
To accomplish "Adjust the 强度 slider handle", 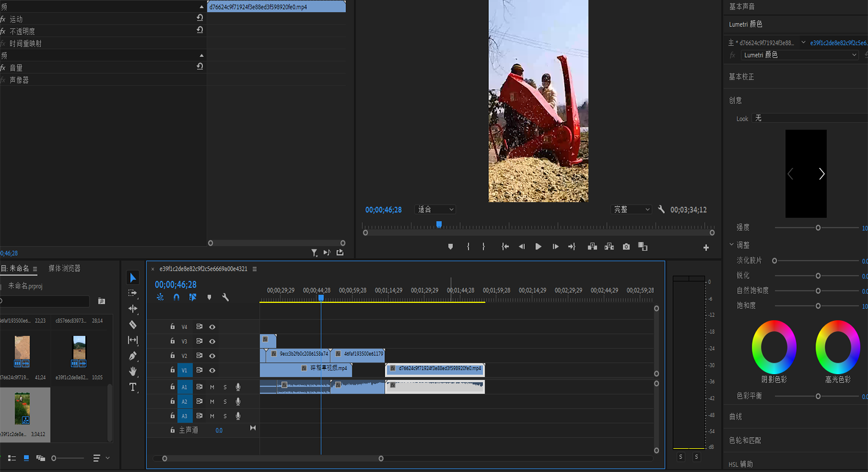I will pos(818,228).
